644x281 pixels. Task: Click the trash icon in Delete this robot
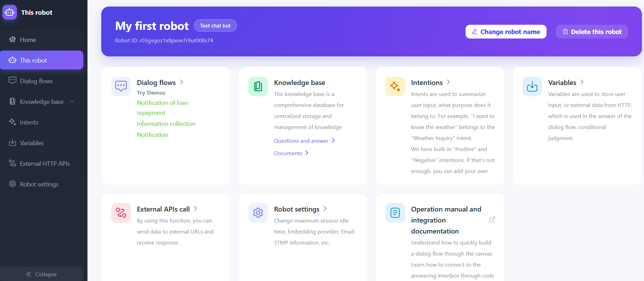tap(565, 32)
